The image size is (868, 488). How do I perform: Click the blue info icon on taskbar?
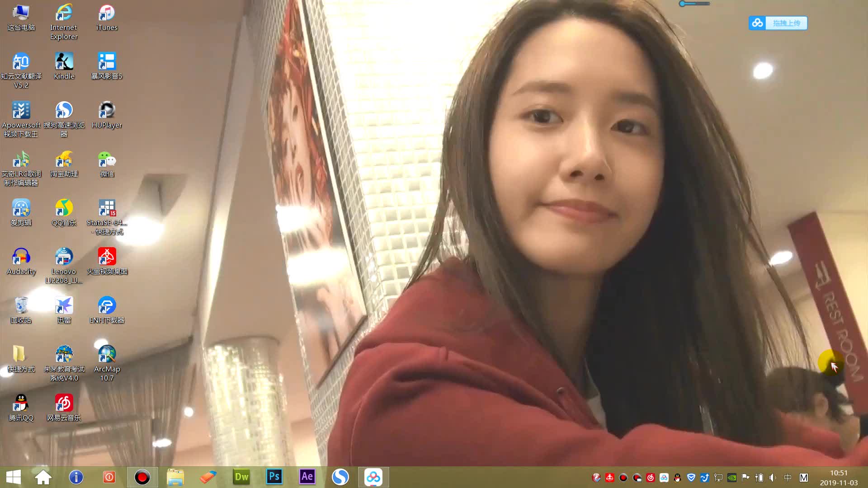coord(76,477)
